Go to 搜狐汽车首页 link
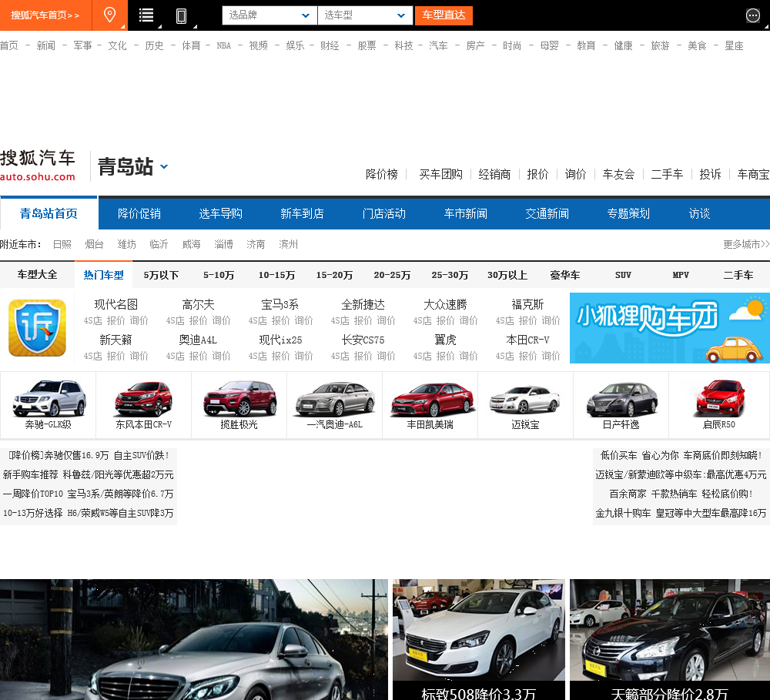Image resolution: width=770 pixels, height=700 pixels. coord(45,15)
